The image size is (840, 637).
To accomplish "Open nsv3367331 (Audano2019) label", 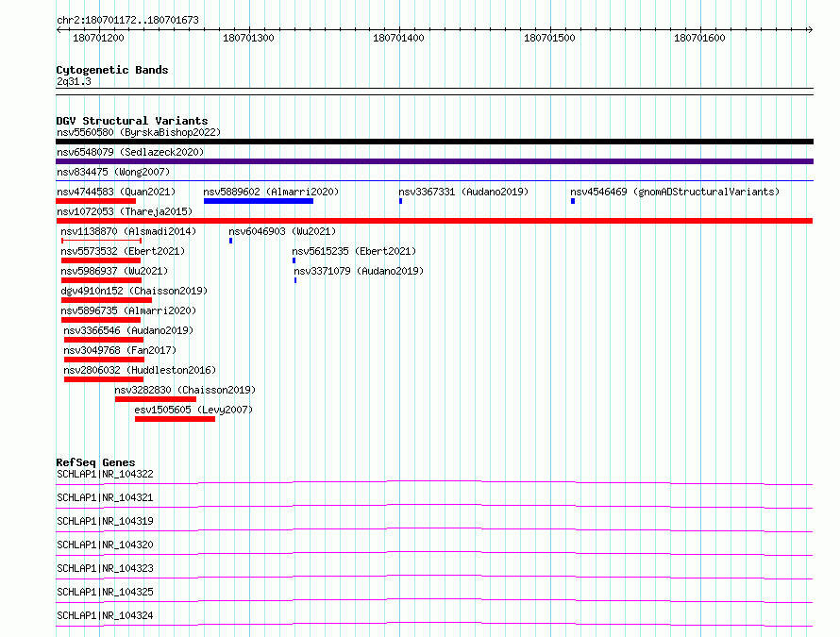I will pyautogui.click(x=463, y=192).
